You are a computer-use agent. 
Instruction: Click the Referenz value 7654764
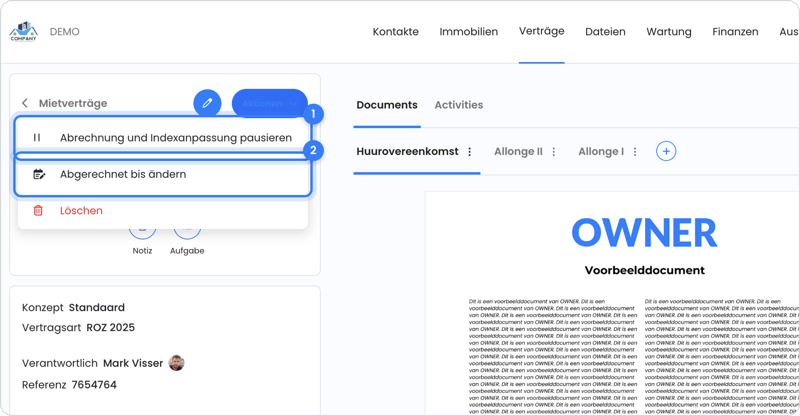(x=94, y=384)
